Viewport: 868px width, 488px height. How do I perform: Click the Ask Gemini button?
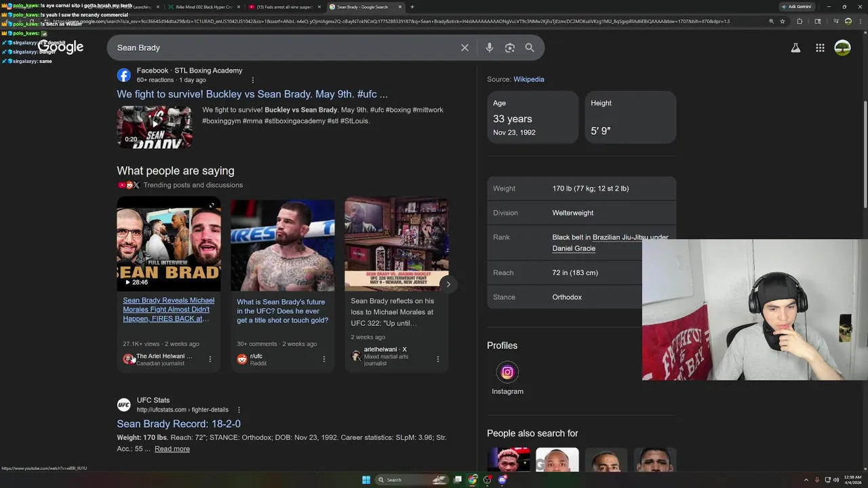tap(797, 7)
